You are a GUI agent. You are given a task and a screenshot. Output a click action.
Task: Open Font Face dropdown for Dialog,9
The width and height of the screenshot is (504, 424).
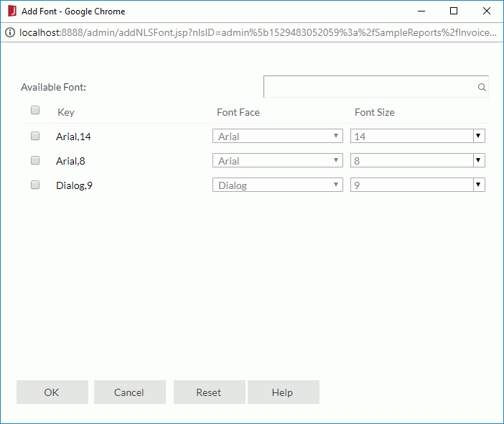click(x=278, y=185)
